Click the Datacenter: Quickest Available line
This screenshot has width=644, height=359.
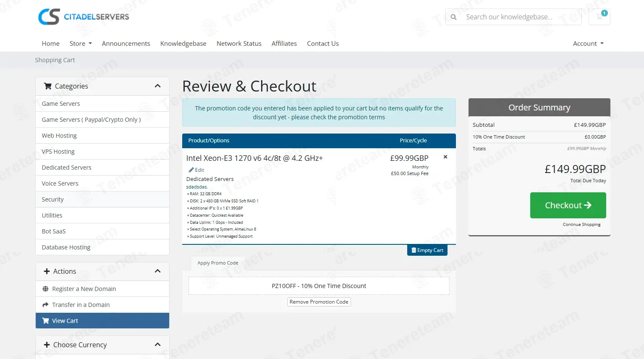click(x=215, y=215)
